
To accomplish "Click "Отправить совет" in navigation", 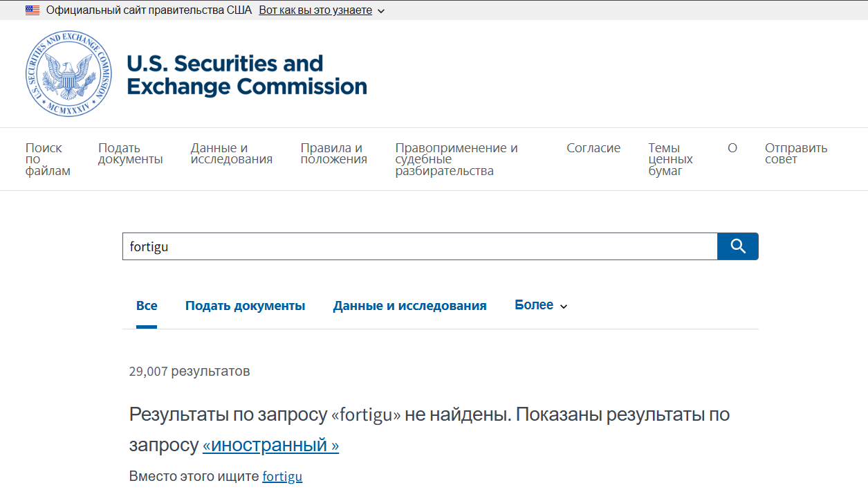I will tap(796, 154).
